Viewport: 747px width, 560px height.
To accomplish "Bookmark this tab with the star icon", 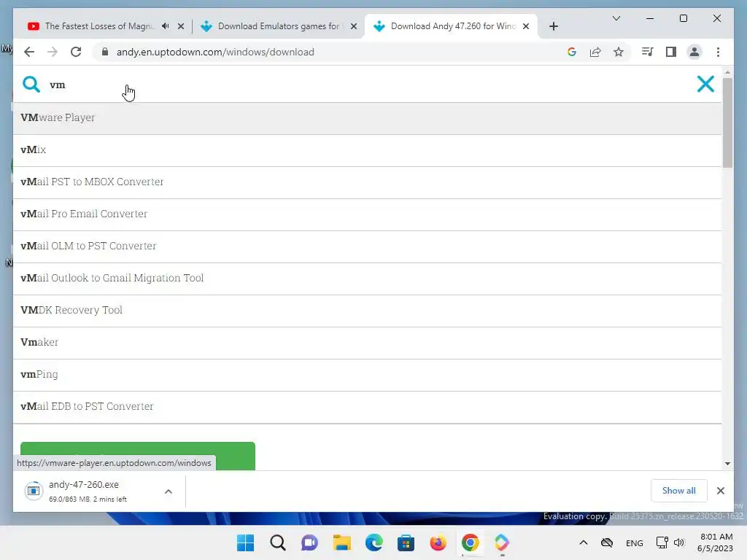I will [619, 52].
